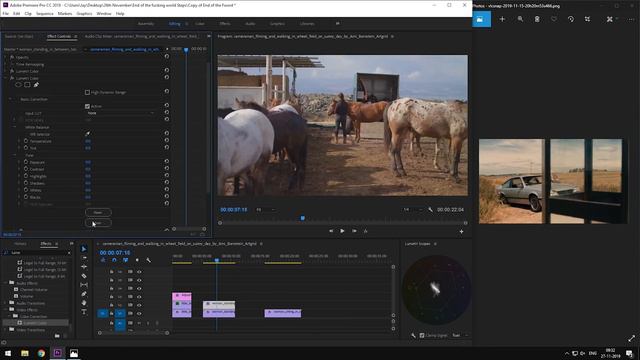
Task: Uncheck the Active checkbox in Basic Correction
Action: (87, 106)
